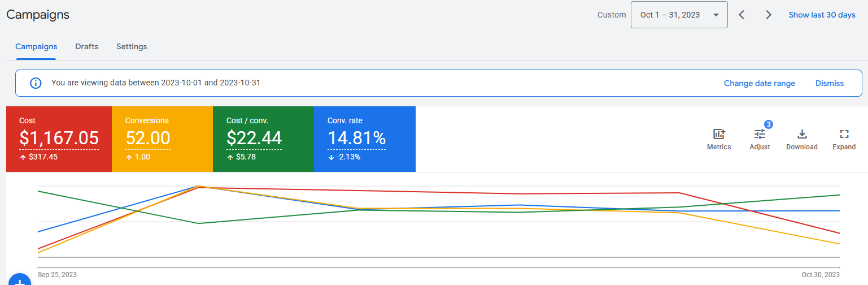Open the Oct 1 – 31, 2023 date dropdown
The height and width of the screenshot is (285, 868).
tap(679, 15)
